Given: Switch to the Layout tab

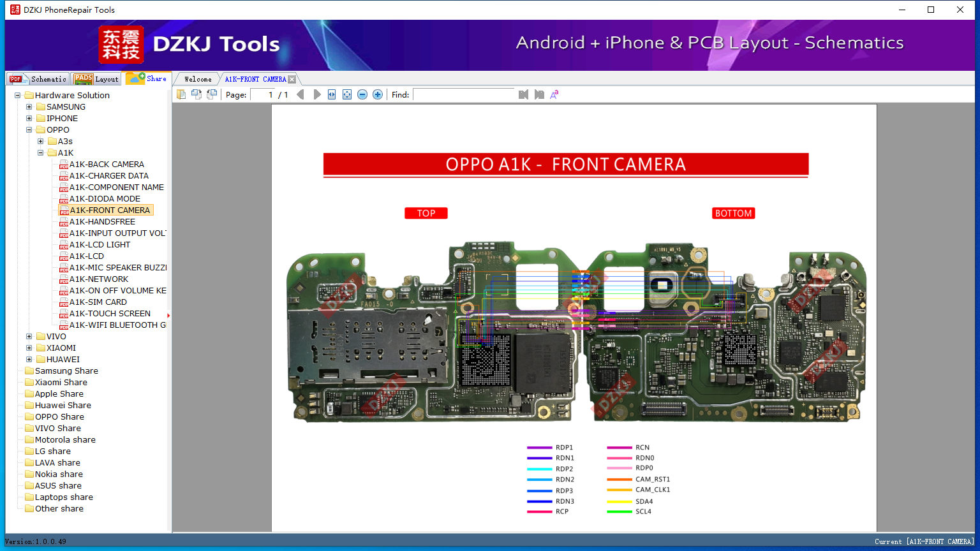Looking at the screenshot, I should tap(96, 79).
